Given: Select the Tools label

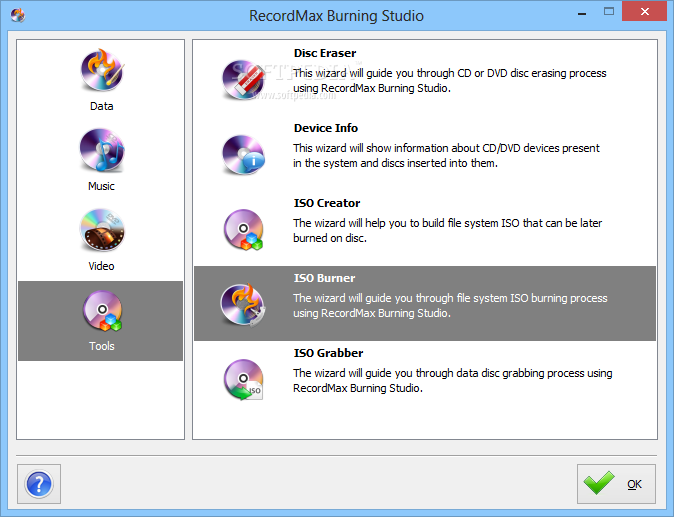Looking at the screenshot, I should pos(101,346).
